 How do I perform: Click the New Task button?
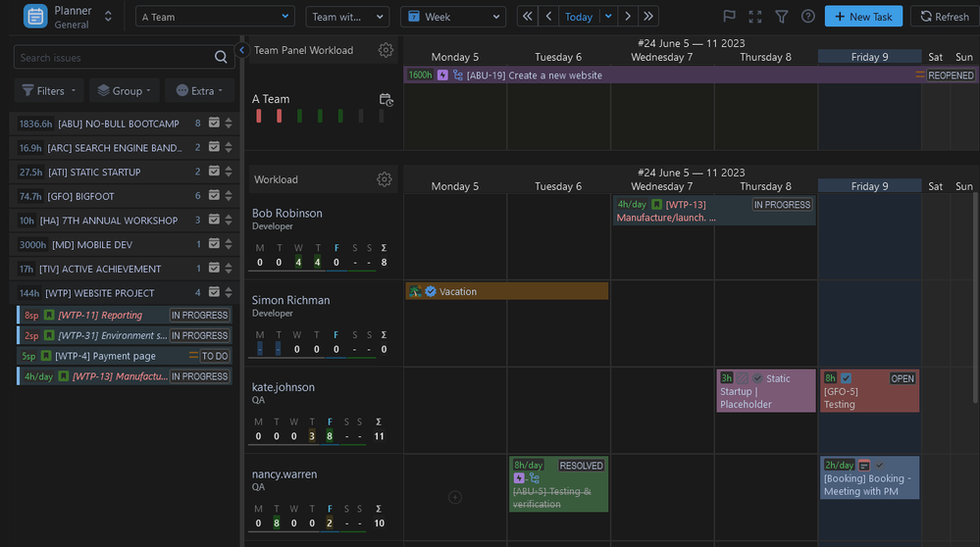coord(863,17)
